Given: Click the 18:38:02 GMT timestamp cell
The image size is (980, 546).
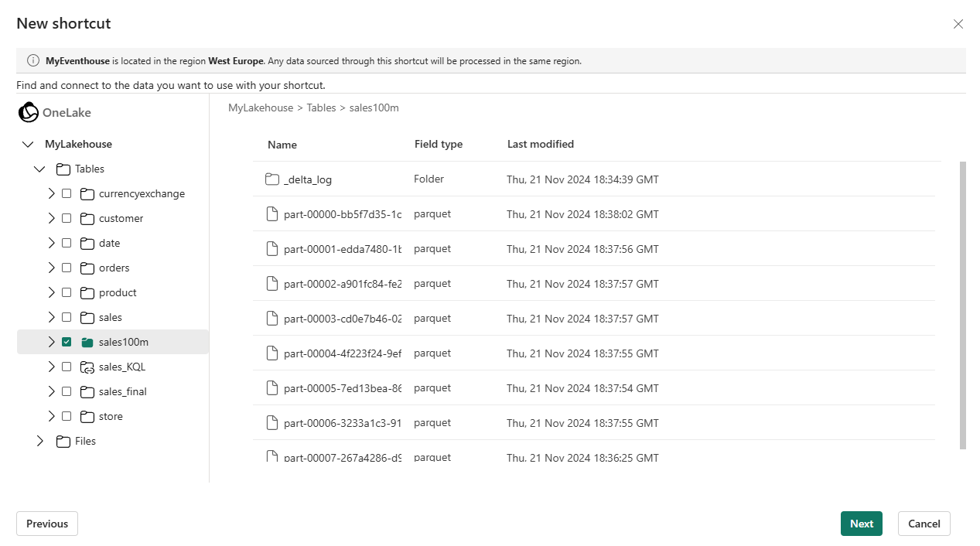Looking at the screenshot, I should pos(582,214).
